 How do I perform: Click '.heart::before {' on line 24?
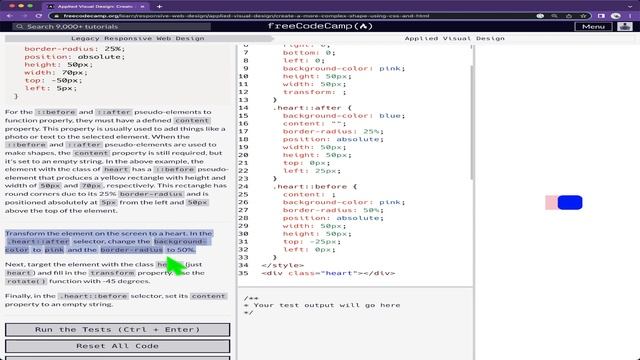click(315, 187)
